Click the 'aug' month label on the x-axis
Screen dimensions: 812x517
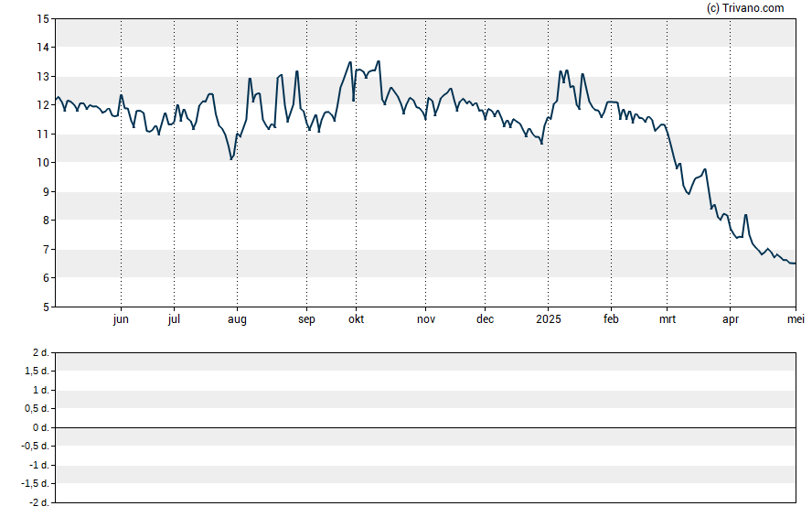pos(237,319)
